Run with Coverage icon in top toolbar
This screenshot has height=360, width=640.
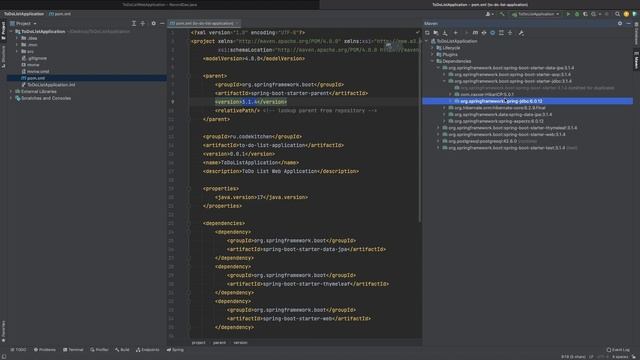point(585,14)
